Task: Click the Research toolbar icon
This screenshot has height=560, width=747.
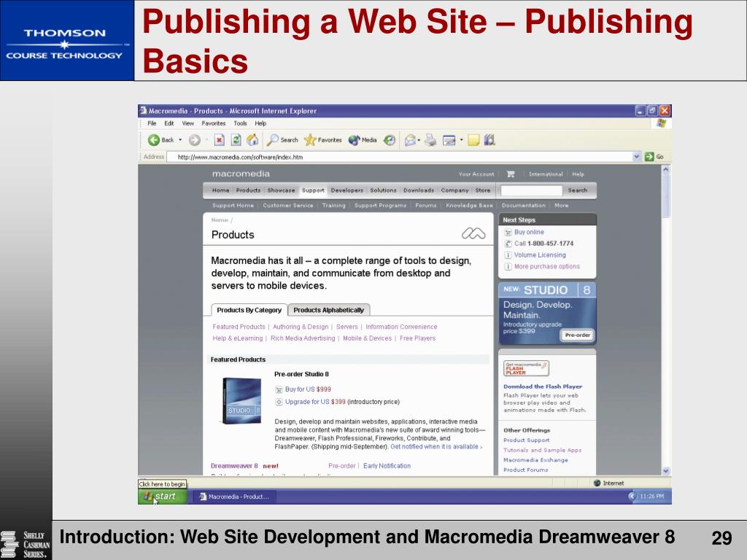Action: pos(489,139)
